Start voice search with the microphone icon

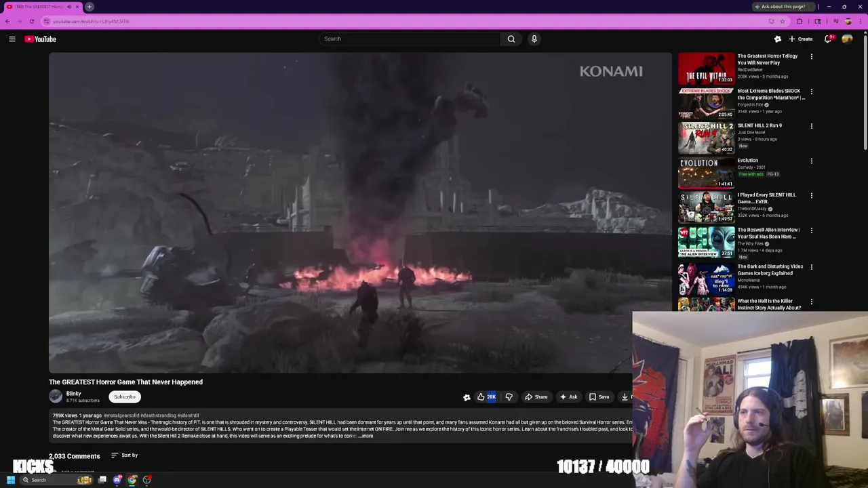tap(534, 39)
